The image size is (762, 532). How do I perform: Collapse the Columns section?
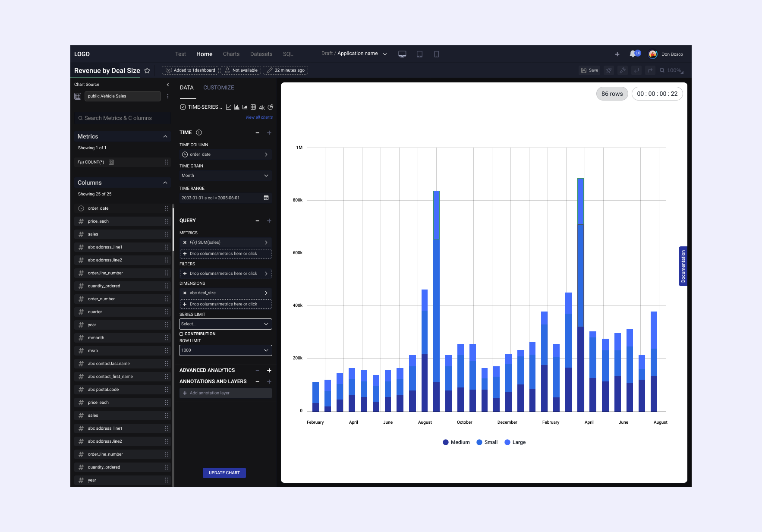point(165,183)
